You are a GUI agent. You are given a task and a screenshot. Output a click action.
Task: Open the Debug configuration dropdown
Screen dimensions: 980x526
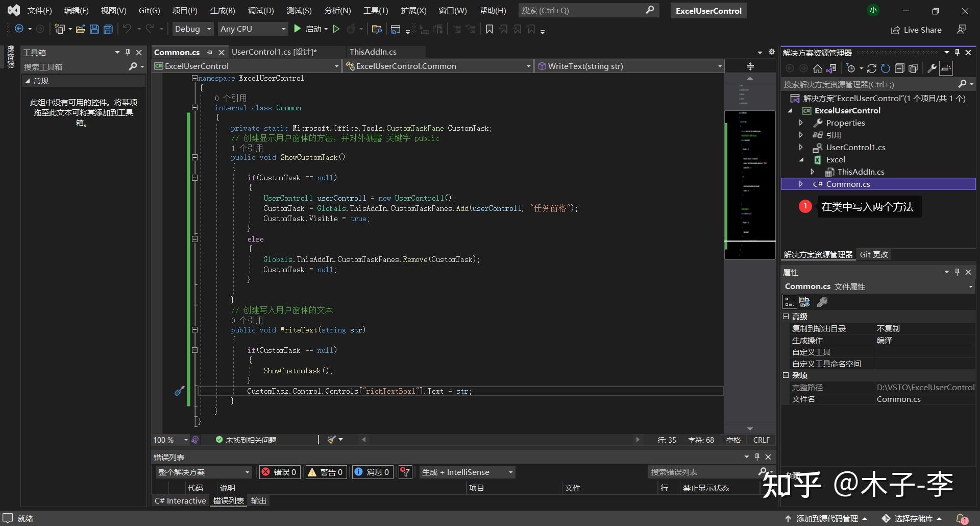click(192, 29)
